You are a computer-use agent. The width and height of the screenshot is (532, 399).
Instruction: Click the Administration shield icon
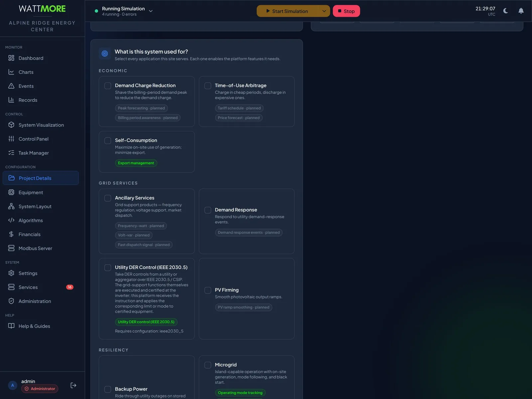pos(11,301)
